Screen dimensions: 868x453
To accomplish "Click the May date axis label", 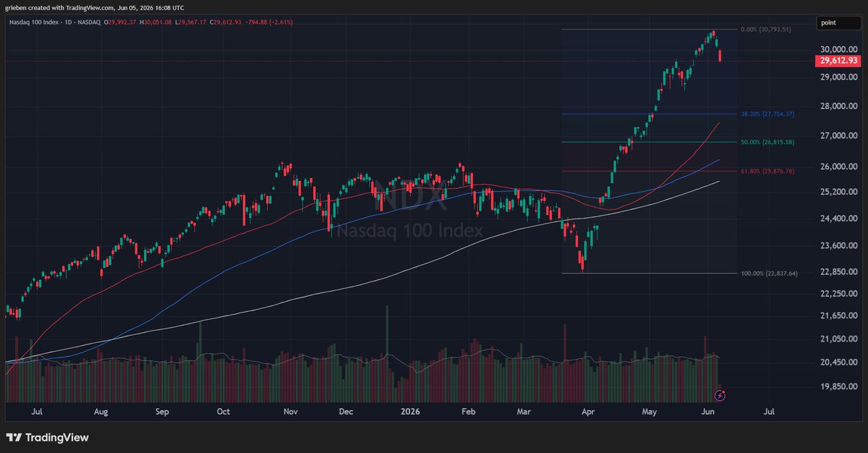I will 650,412.
